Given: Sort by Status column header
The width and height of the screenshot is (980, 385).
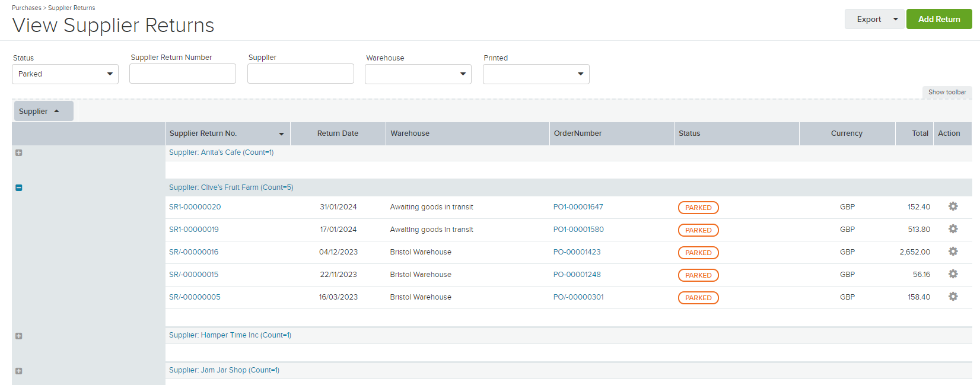Looking at the screenshot, I should (x=737, y=133).
